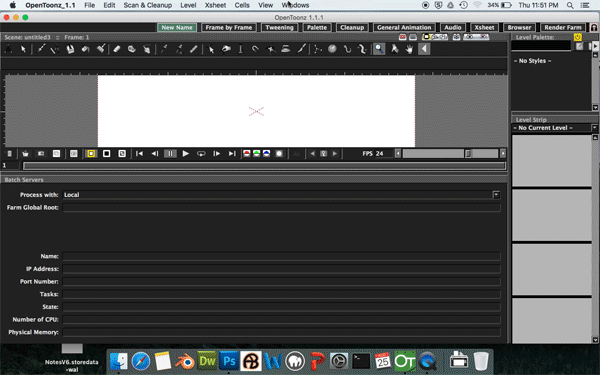
Task: Open the Level menu
Action: pyautogui.click(x=188, y=5)
